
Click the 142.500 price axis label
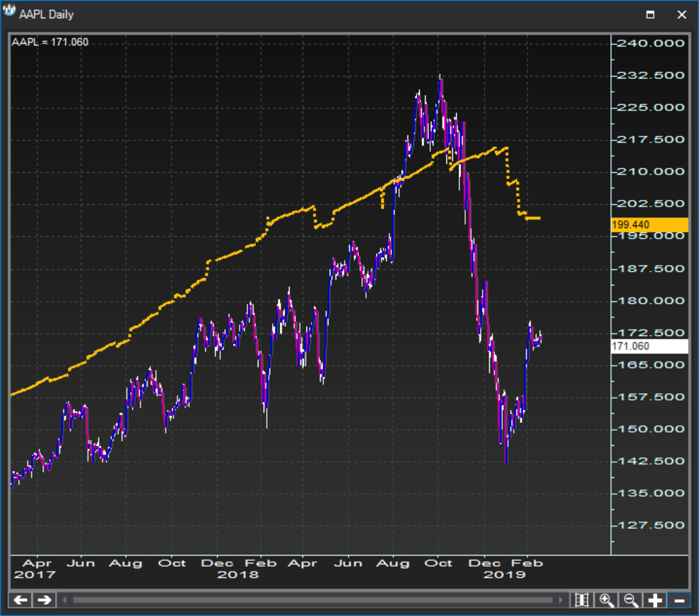click(x=650, y=461)
